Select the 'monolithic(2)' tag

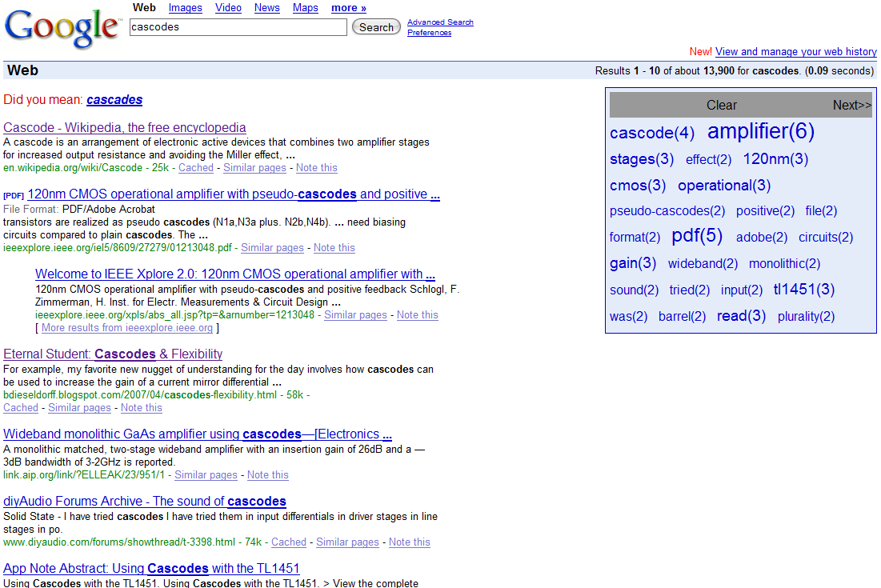(784, 264)
